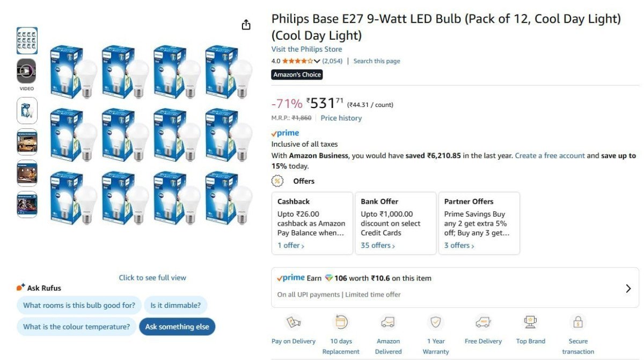Click the percent Offers badge icon
Viewport: 644px width, 360px height.
(x=277, y=181)
